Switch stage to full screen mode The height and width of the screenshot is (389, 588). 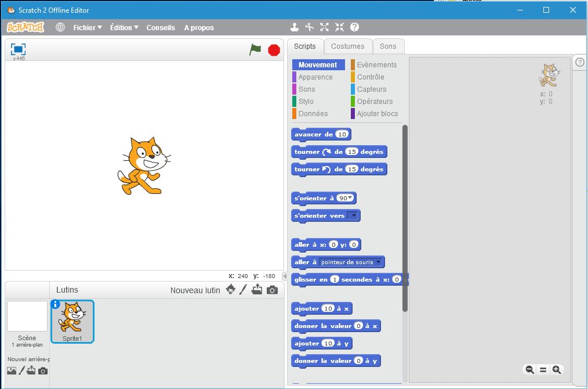click(x=18, y=49)
